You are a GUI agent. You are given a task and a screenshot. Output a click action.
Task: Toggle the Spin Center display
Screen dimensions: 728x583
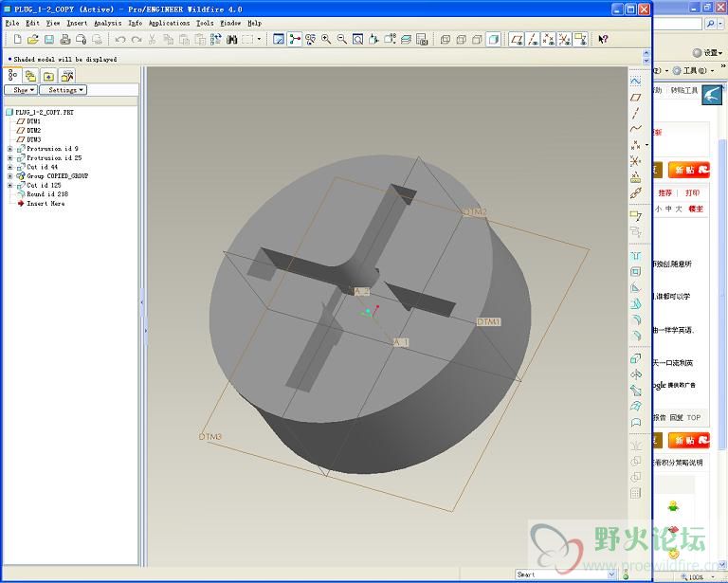tap(295, 40)
